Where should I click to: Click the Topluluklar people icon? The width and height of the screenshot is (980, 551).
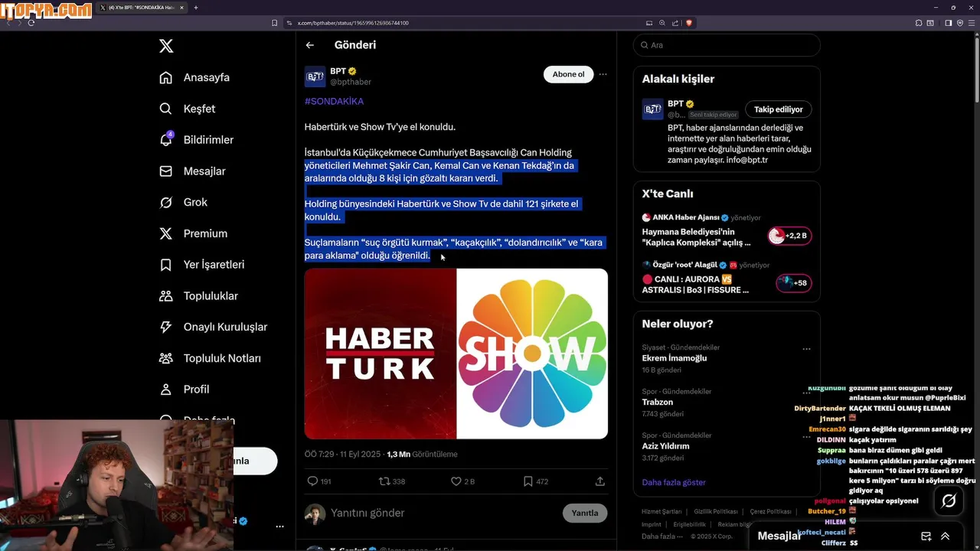point(165,295)
